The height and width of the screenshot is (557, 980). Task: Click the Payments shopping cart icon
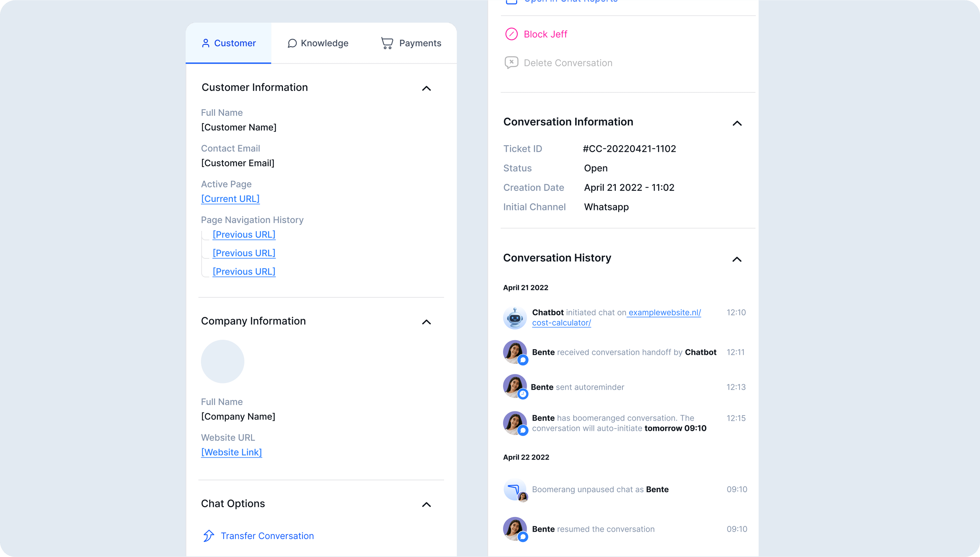pos(387,43)
